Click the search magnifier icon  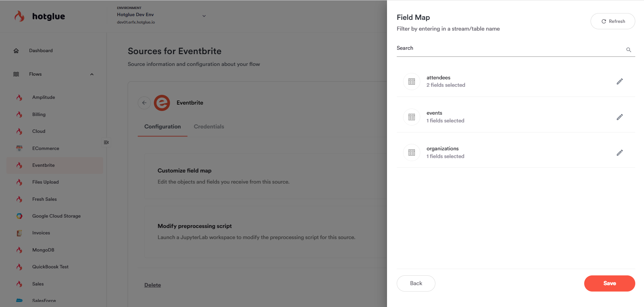[629, 50]
